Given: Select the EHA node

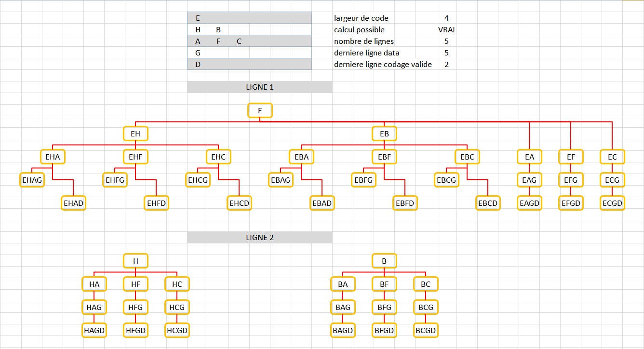Looking at the screenshot, I should (53, 157).
